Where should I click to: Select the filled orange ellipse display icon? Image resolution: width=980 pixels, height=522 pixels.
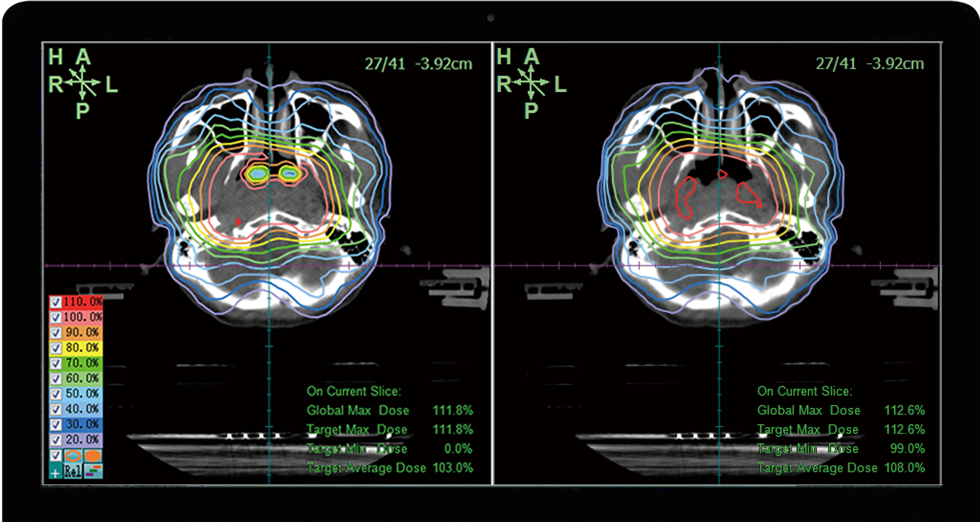[93, 456]
